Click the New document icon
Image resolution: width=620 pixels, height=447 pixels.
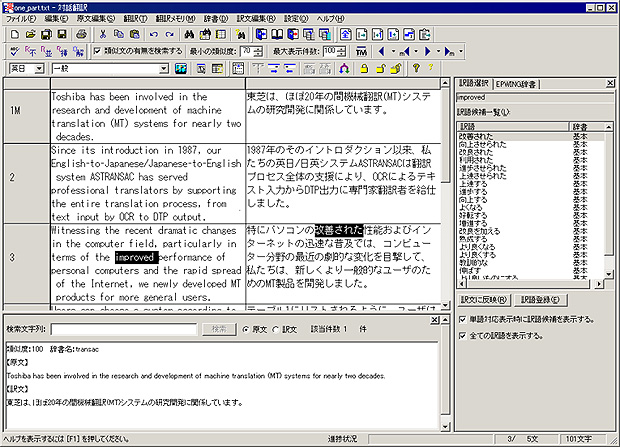15,35
